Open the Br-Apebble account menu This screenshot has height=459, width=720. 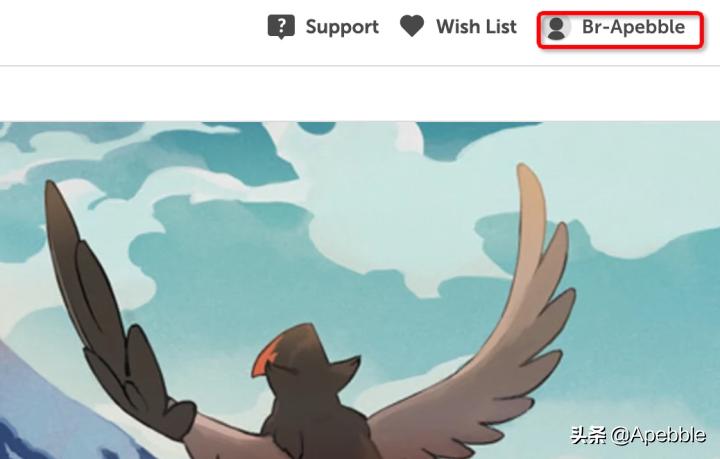pos(620,29)
